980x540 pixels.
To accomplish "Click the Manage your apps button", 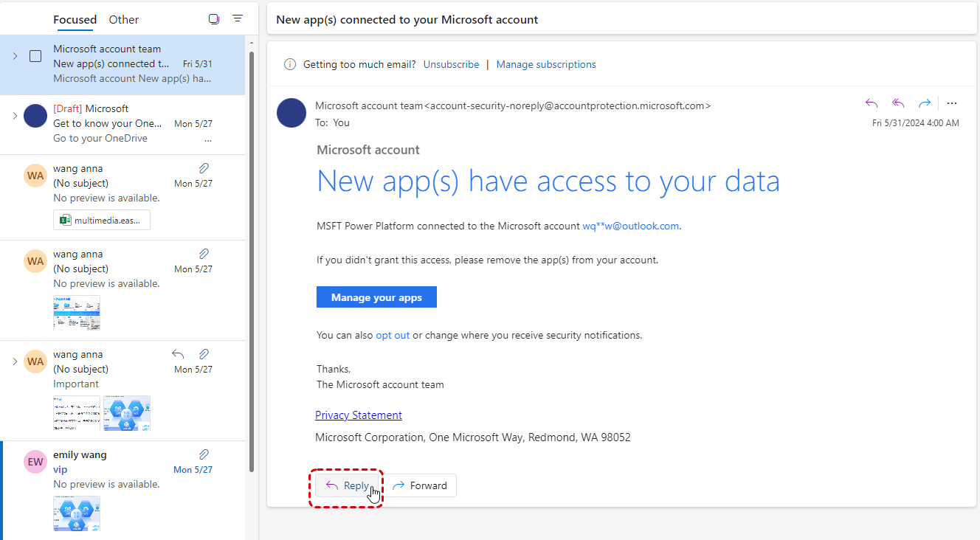I will (376, 297).
